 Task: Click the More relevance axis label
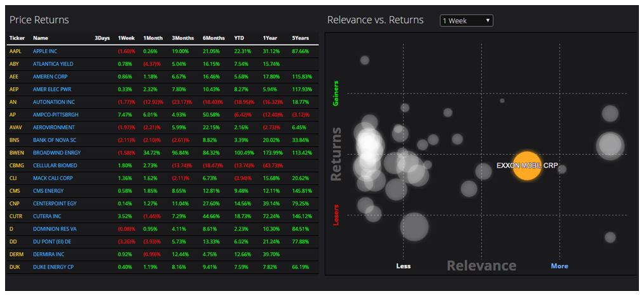coord(559,266)
